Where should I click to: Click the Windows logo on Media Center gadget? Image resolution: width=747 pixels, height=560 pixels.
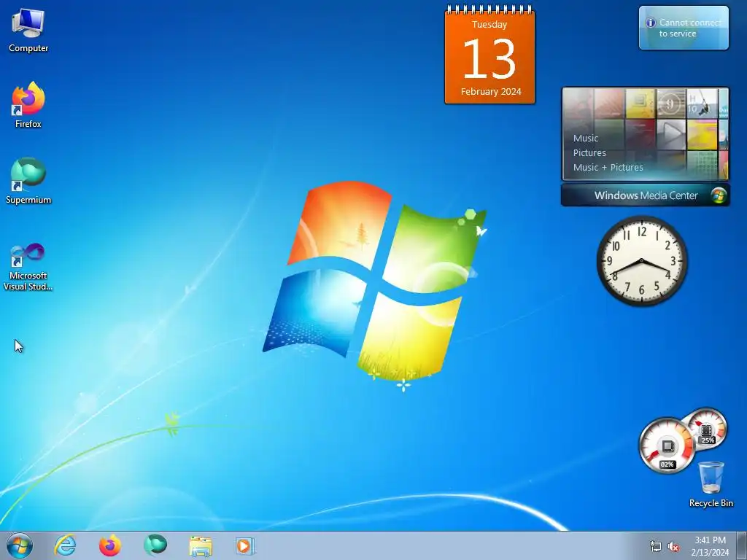[x=718, y=195]
